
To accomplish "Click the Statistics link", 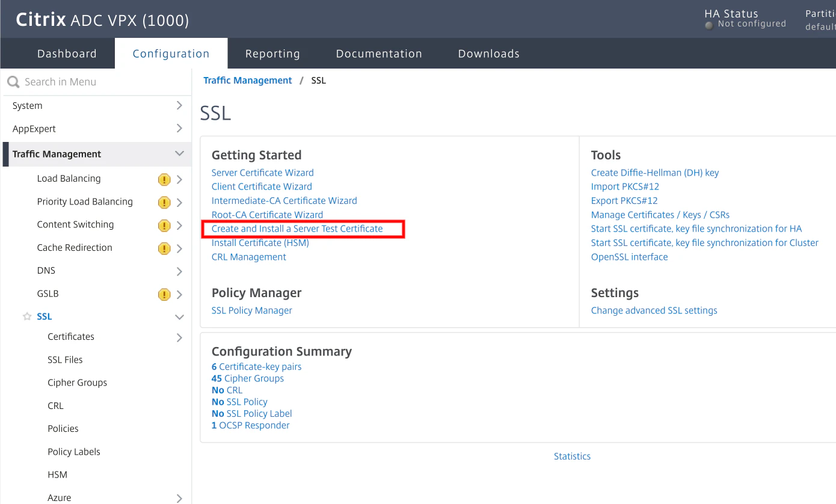I will point(572,456).
